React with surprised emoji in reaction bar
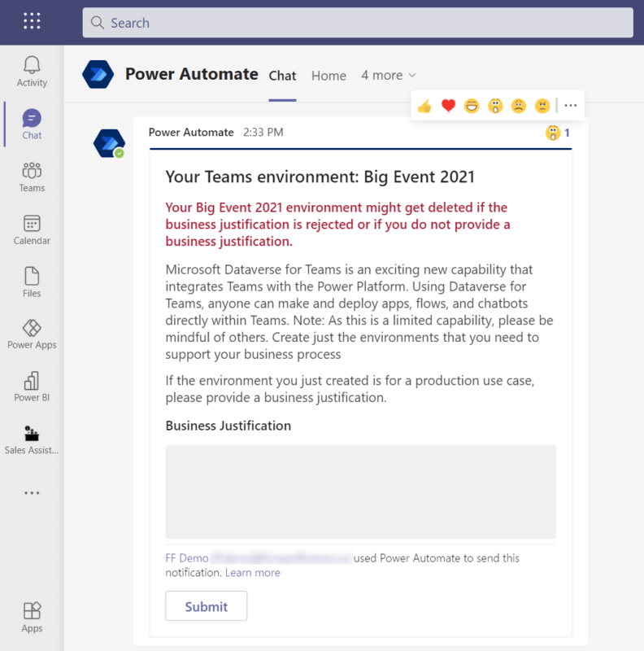Image resolution: width=644 pixels, height=651 pixels. [x=495, y=106]
